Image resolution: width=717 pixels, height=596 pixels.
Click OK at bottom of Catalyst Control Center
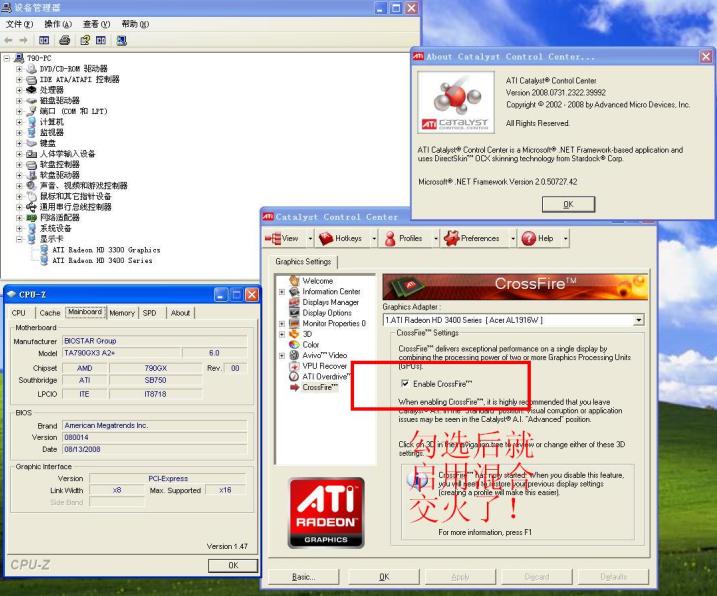pos(384,577)
